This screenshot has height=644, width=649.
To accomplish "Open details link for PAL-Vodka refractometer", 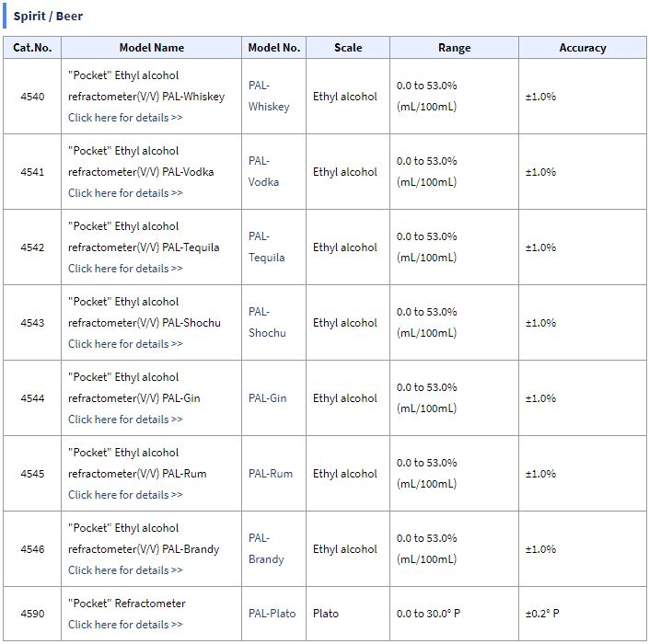I will (125, 193).
